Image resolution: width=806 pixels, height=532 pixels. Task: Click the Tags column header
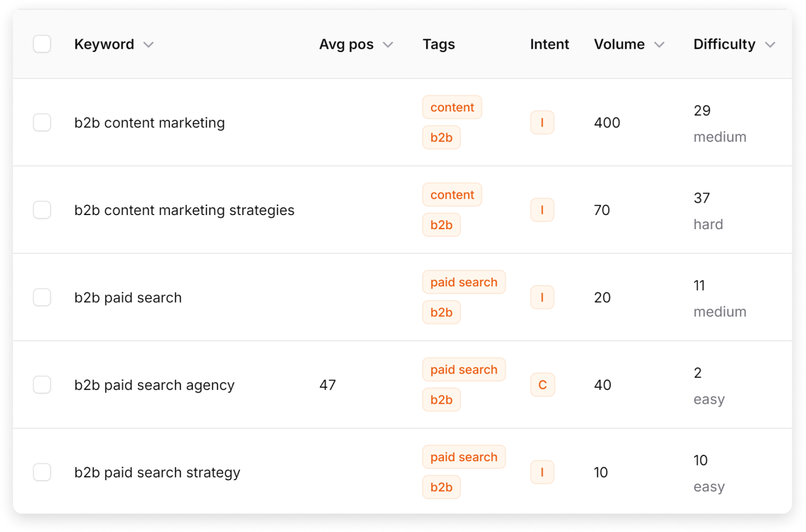(439, 44)
